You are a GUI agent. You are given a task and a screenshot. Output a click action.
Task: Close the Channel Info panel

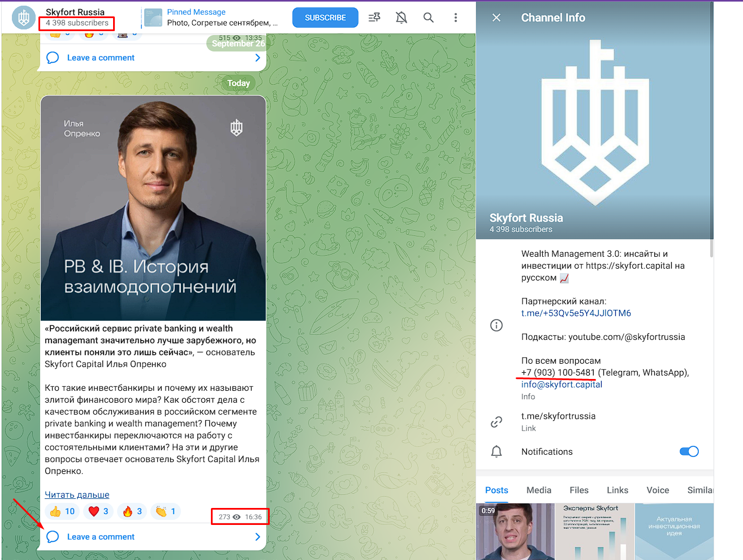coord(496,18)
